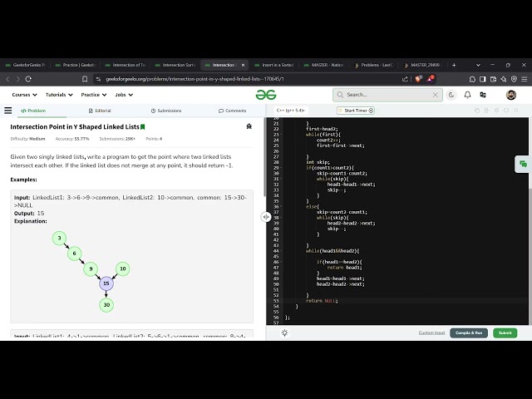Open notifications bell icon

pos(467,95)
